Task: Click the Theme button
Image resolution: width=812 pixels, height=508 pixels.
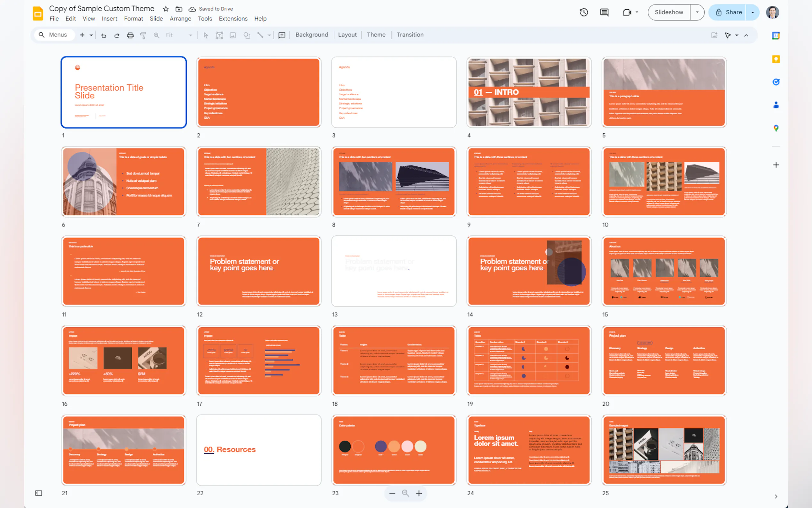Action: point(376,35)
